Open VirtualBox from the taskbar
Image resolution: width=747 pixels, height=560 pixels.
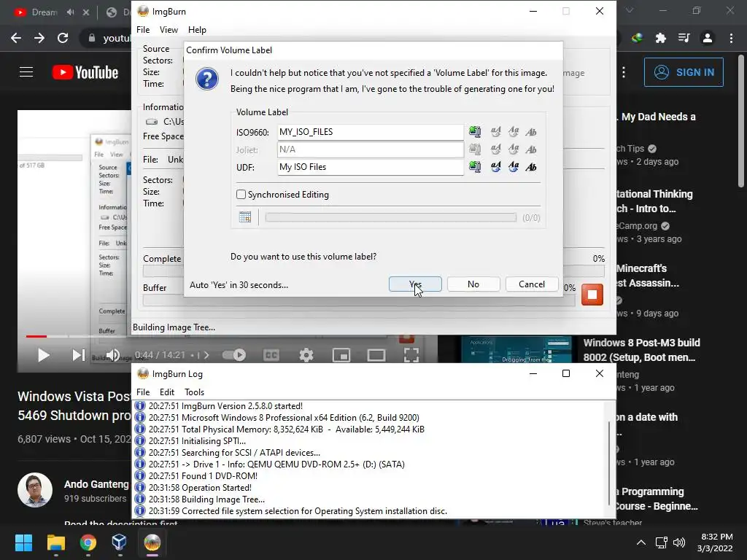coord(119,542)
